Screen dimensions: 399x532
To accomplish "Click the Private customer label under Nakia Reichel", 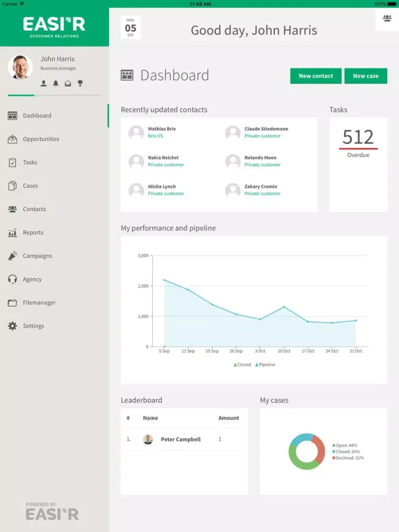I will coord(166,165).
